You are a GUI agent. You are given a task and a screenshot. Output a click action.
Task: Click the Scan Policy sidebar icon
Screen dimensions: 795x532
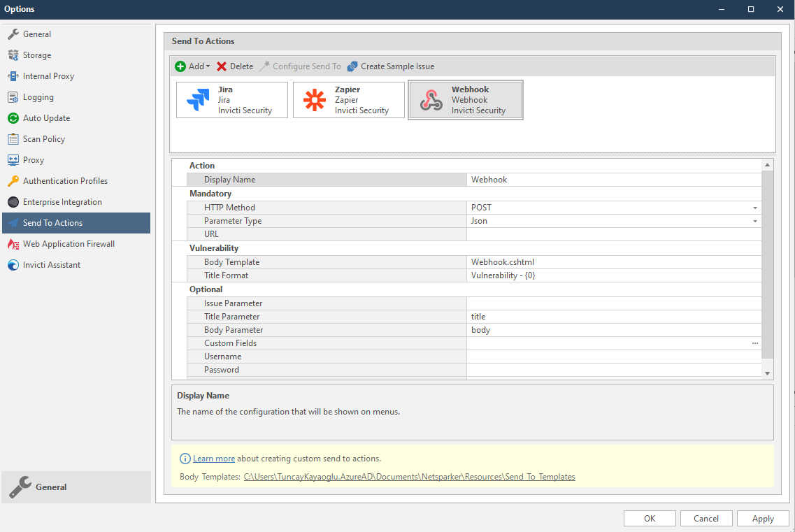(x=12, y=138)
